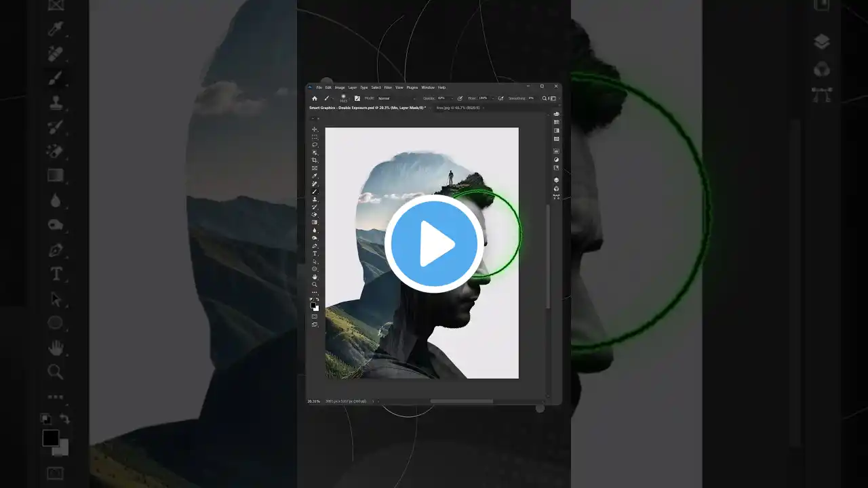868x488 pixels.
Task: Select the Path Selection tool
Action: [x=315, y=262]
